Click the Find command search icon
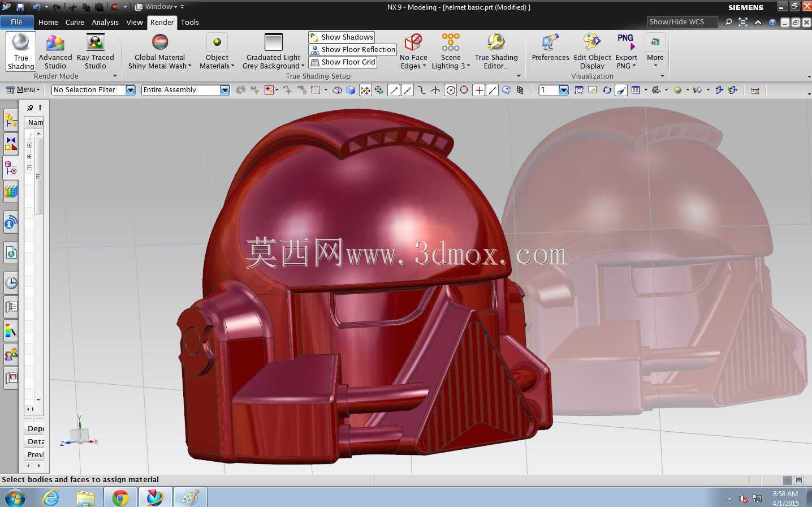The height and width of the screenshot is (507, 812). point(728,22)
